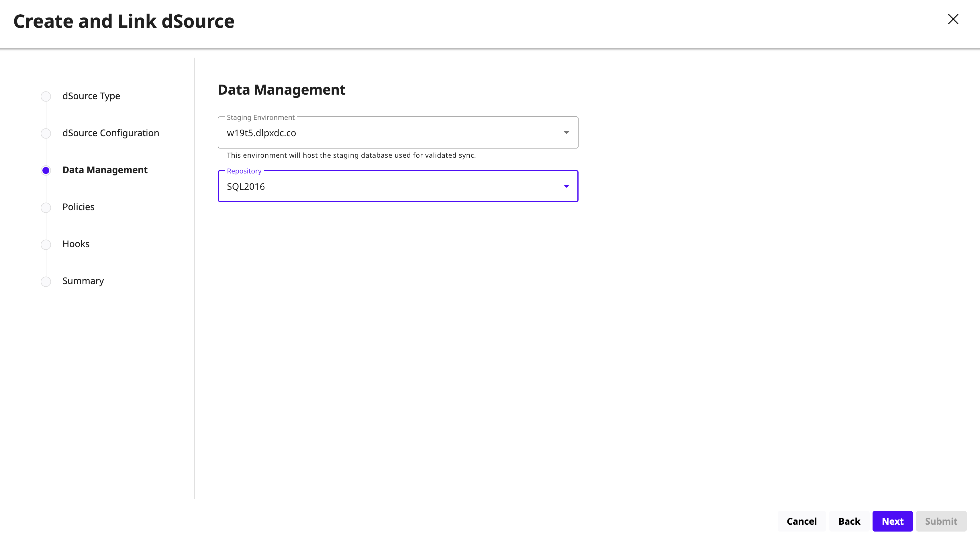Click the active Data Management step dot

point(46,170)
